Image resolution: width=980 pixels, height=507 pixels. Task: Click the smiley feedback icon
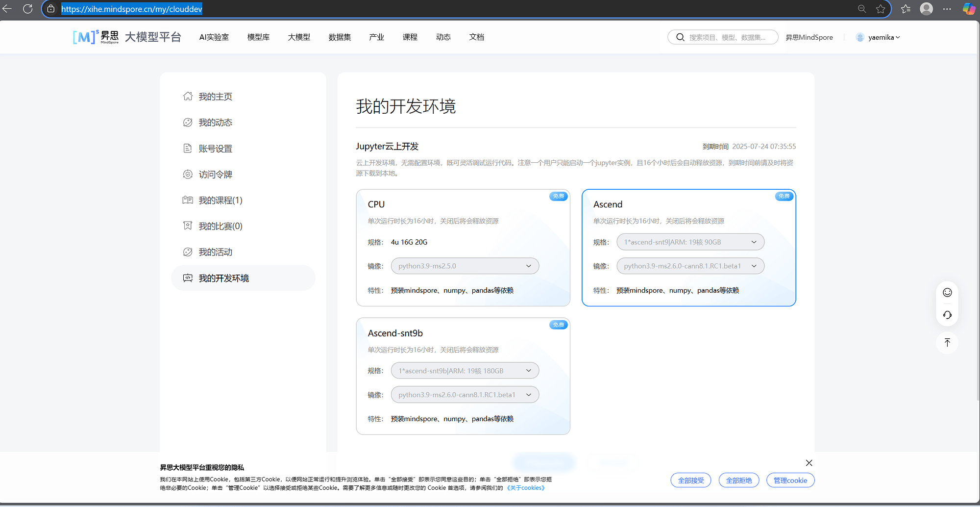tap(947, 292)
